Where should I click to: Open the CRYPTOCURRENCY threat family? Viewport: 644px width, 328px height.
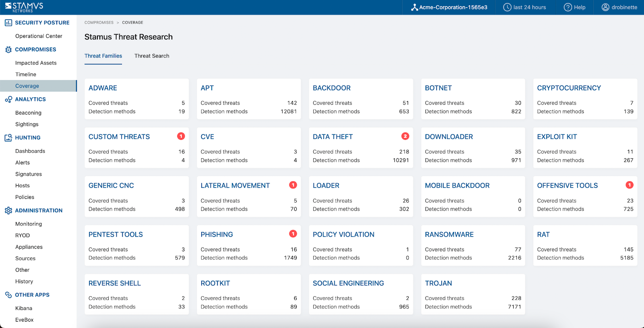pos(585,99)
